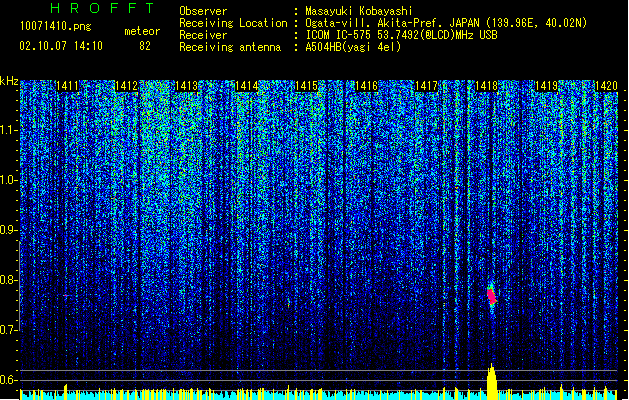Select the filename 10071410.png
Viewport: 629px width, 400px height.
pyautogui.click(x=56, y=27)
